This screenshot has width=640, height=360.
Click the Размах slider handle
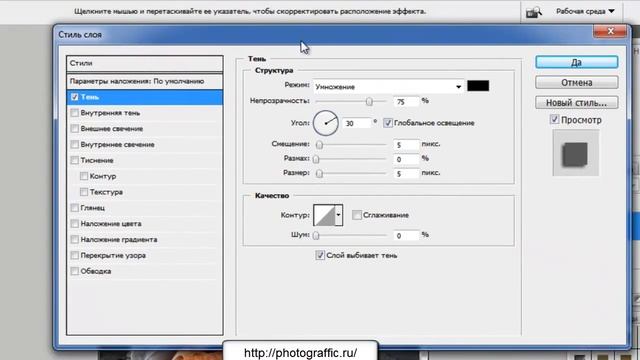pyautogui.click(x=316, y=159)
